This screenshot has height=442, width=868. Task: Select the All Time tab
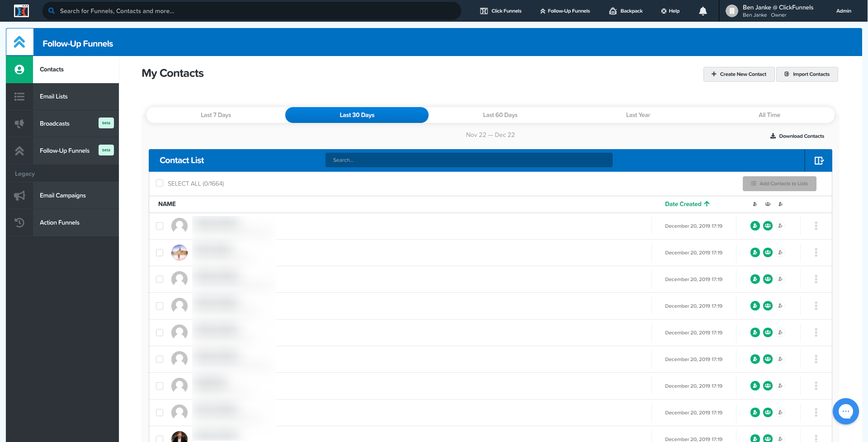[769, 115]
